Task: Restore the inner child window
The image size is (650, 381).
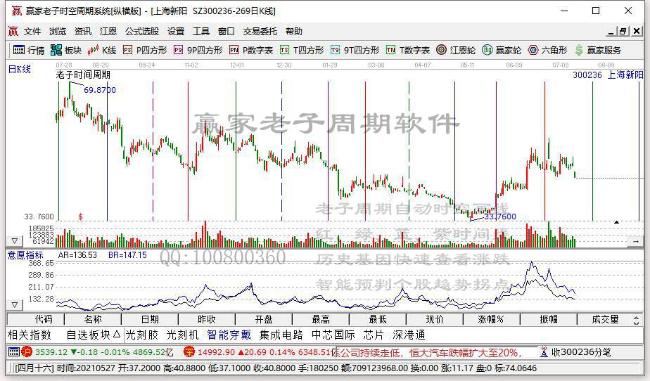Action: 623,31
